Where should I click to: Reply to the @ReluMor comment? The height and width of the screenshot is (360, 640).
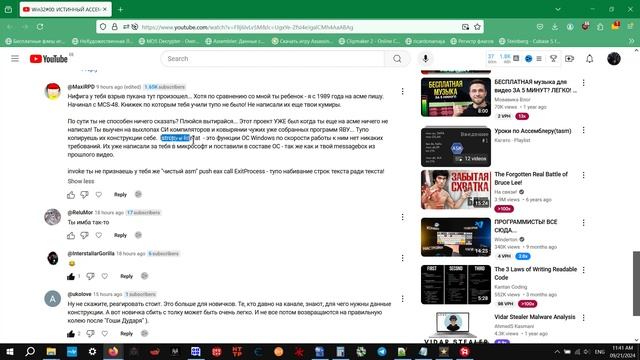120,235
